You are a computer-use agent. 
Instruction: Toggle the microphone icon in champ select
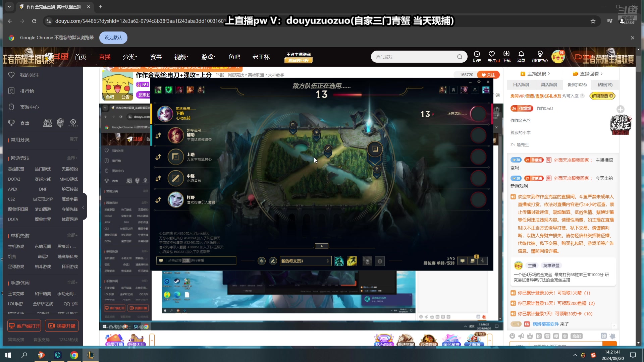(x=483, y=260)
